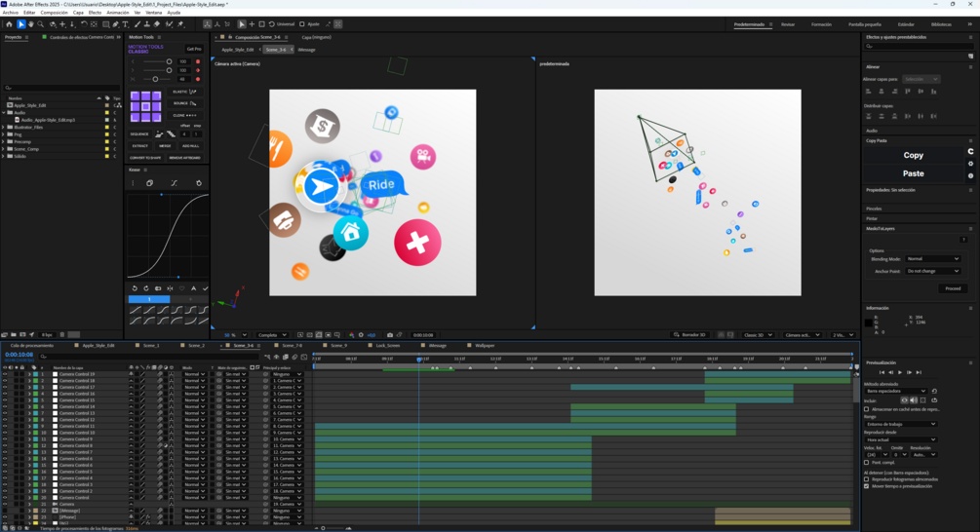Enable Reproducir fotogramas almacenados checkbox
980x532 pixels.
[x=866, y=479]
